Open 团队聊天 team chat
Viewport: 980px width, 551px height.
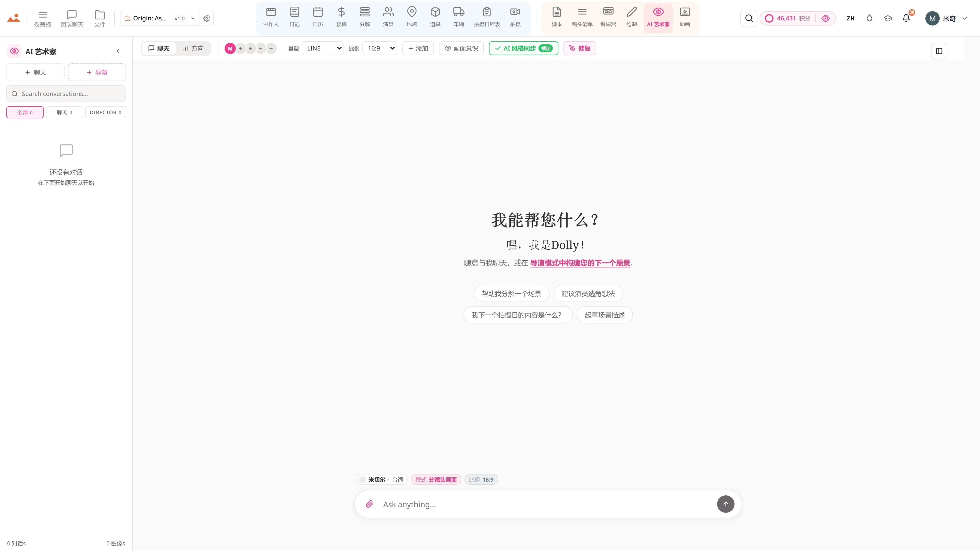coord(72,18)
